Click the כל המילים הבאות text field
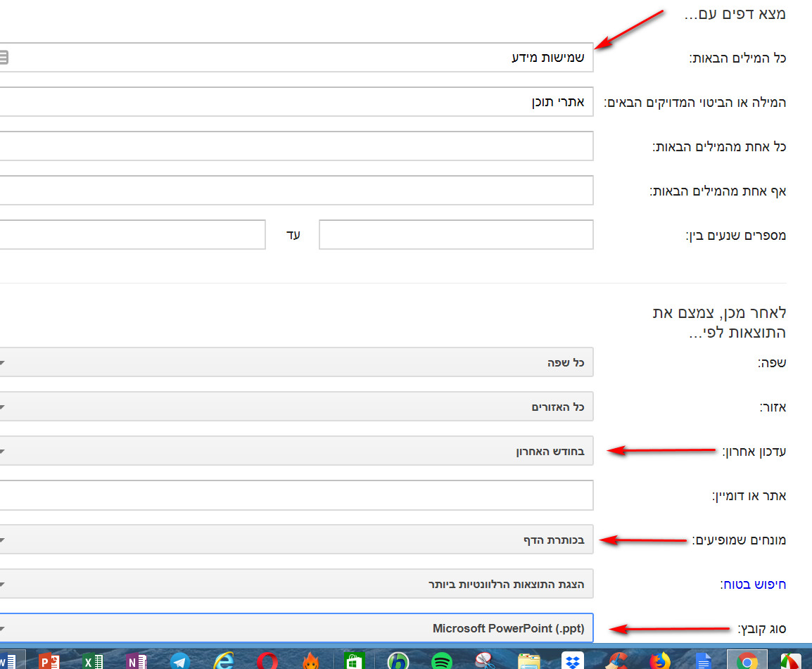The width and height of the screenshot is (812, 669). [x=296, y=58]
